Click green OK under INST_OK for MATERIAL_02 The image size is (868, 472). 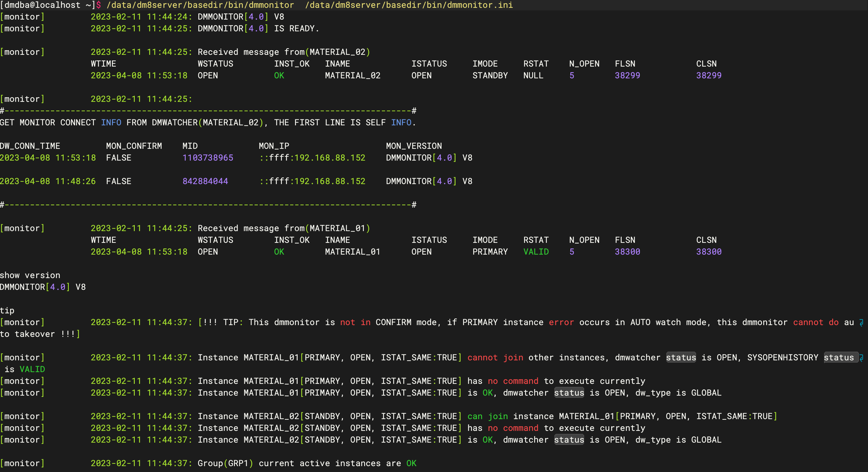(x=279, y=75)
